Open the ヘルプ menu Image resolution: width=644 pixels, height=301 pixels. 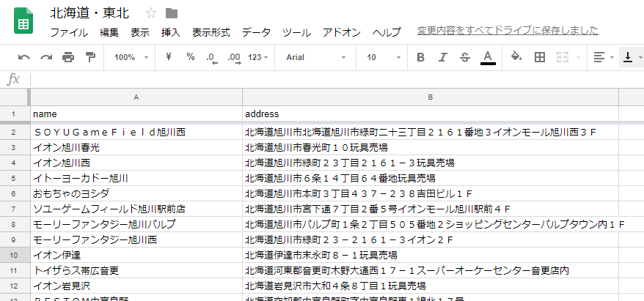(x=387, y=32)
